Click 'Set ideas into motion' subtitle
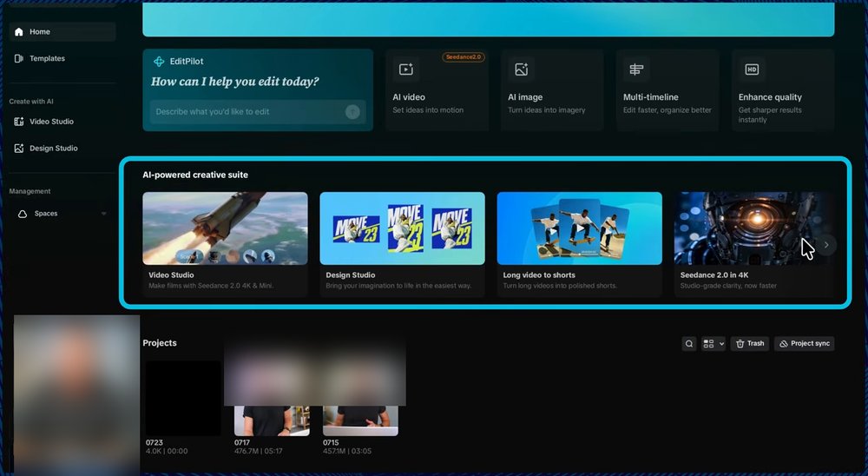Image resolution: width=868 pixels, height=476 pixels. point(428,109)
